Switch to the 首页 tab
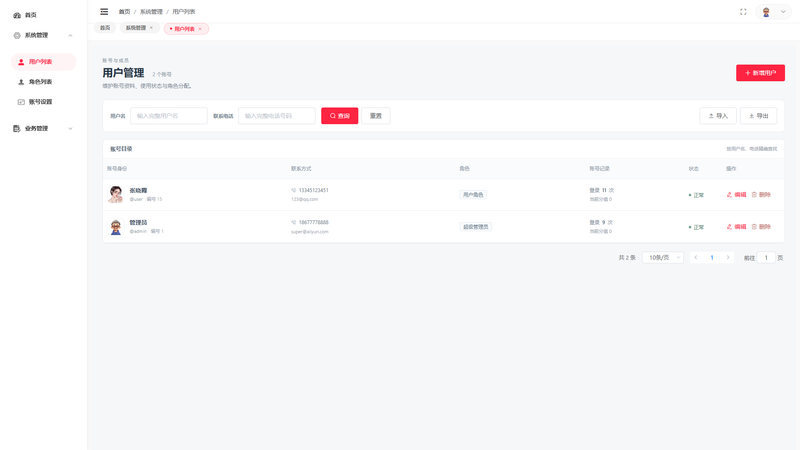Image resolution: width=800 pixels, height=450 pixels. (x=105, y=28)
